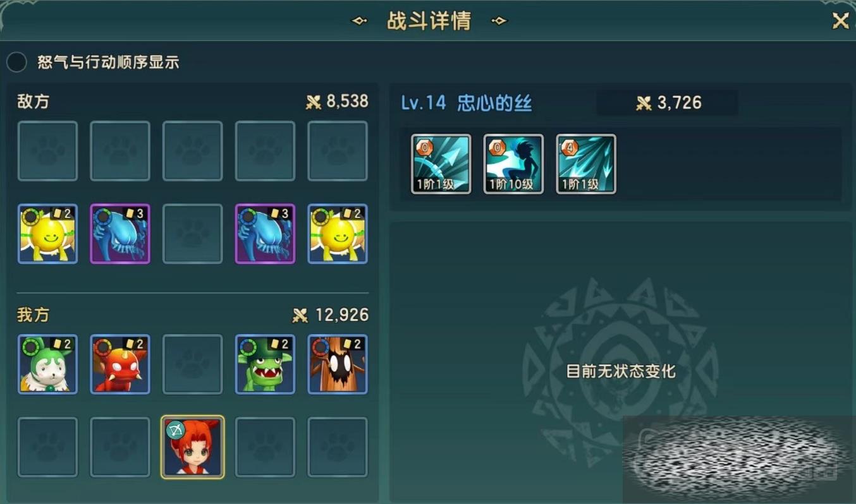856x504 pixels.
Task: Click the empty slot left of the archer hero
Action: (x=120, y=447)
